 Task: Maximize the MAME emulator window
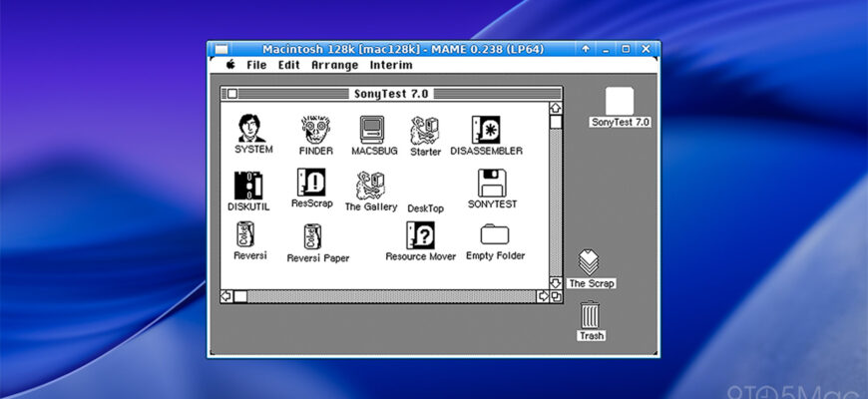(626, 49)
